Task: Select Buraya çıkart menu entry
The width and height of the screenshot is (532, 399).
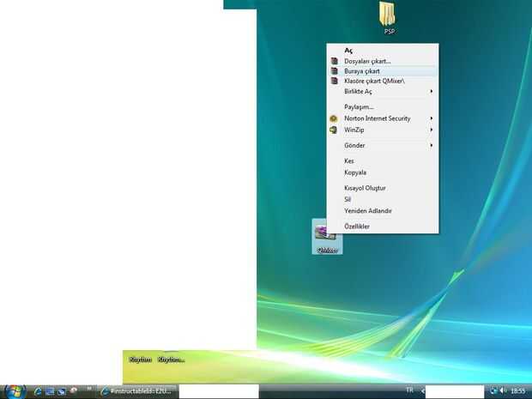Action: (x=383, y=71)
